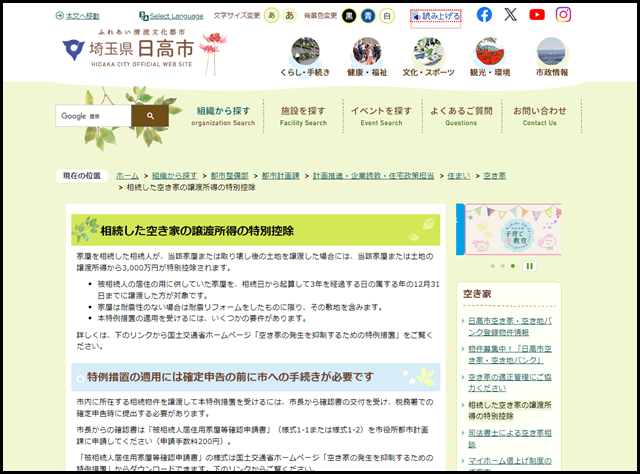Open 司法書士による空き家相談 link
The image size is (640, 474).
point(509,439)
